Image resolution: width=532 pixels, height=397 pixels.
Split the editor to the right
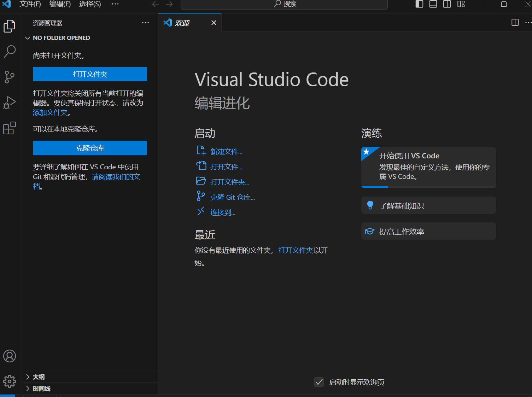tap(515, 23)
